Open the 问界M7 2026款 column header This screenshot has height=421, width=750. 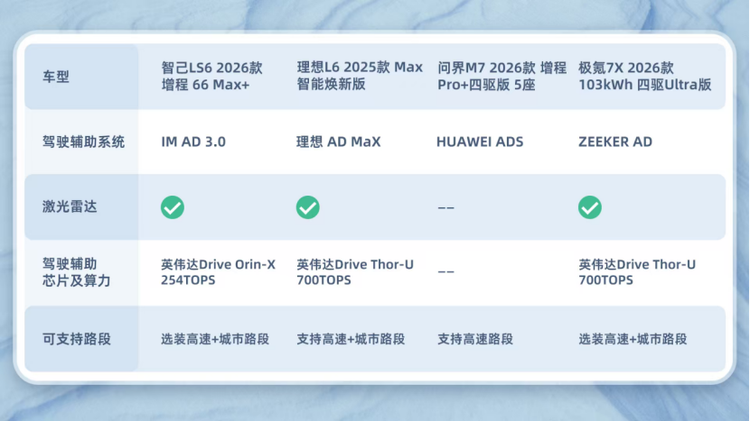coord(502,77)
